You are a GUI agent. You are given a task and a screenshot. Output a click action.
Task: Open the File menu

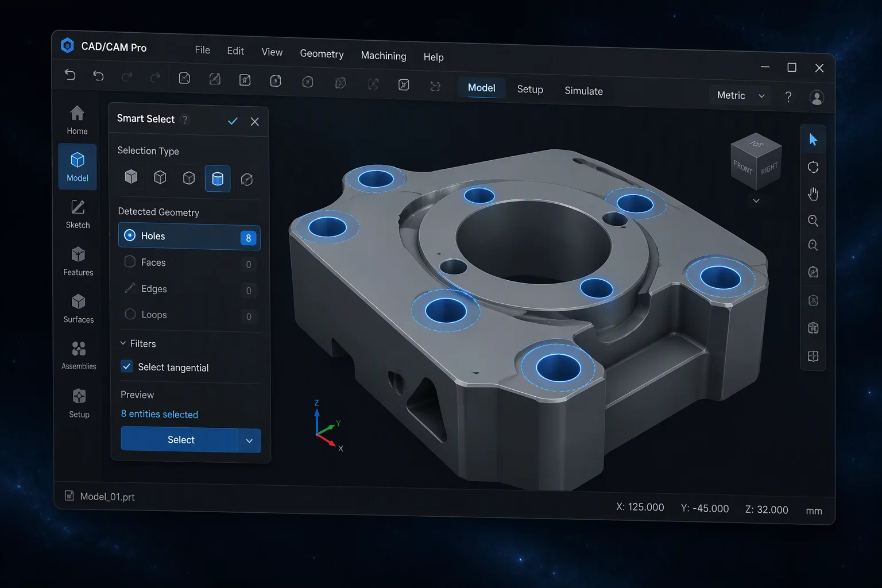click(x=203, y=50)
